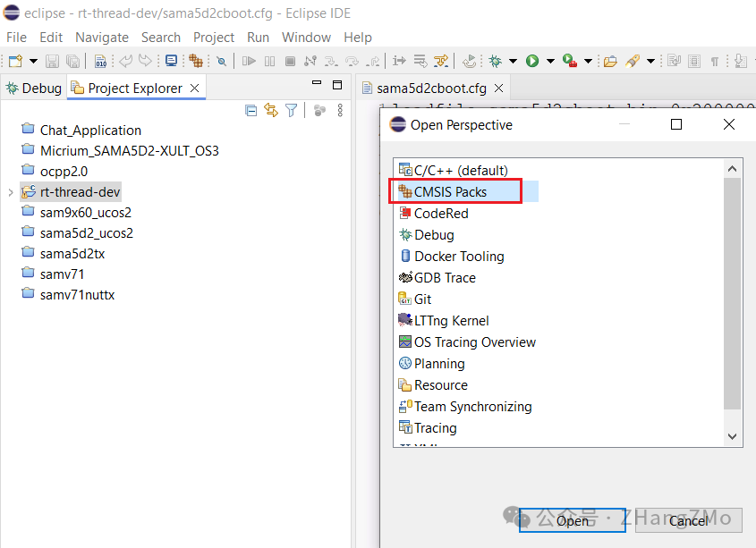756x548 pixels.
Task: Click the restart/relaunch arrow icon
Action: pos(469,61)
